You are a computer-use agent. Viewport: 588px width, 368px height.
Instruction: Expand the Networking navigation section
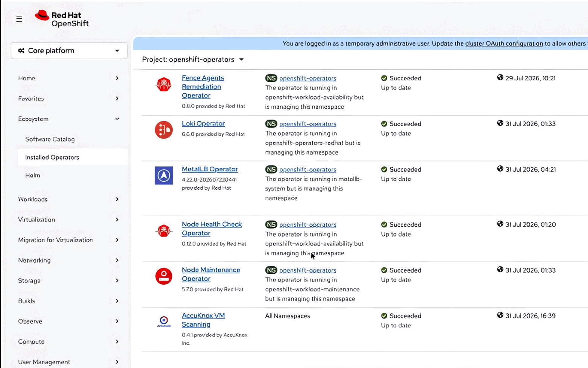tap(69, 260)
